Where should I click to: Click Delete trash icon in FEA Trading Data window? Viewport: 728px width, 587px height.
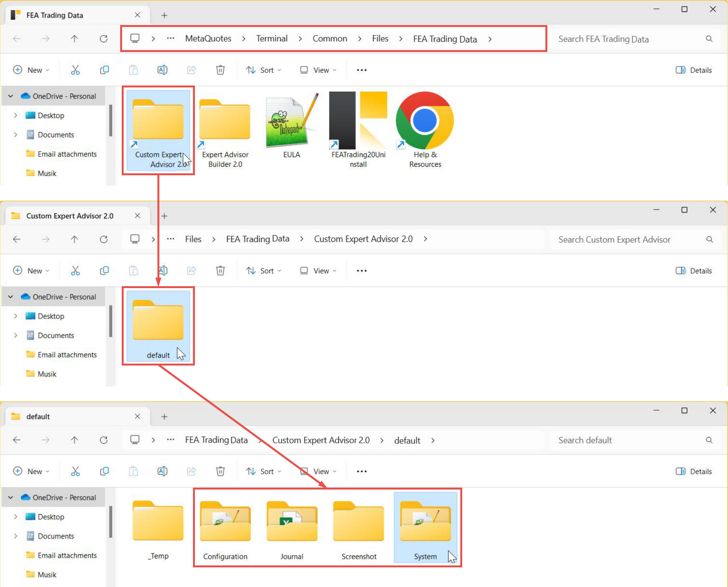(x=220, y=70)
